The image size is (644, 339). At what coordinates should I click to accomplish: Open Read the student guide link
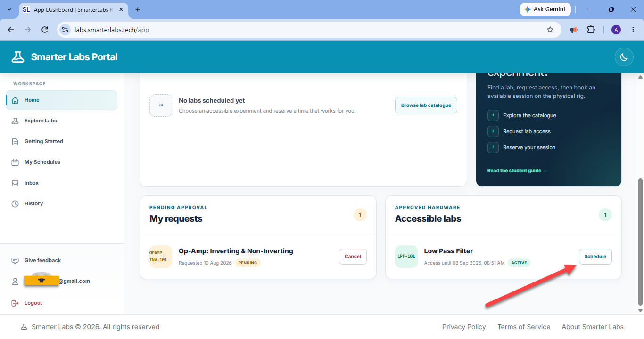pos(517,171)
